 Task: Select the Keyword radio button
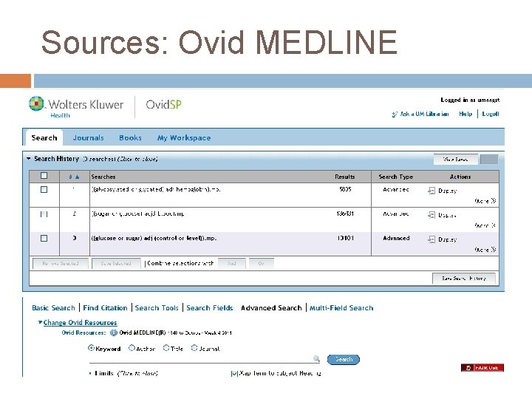pyautogui.click(x=91, y=348)
